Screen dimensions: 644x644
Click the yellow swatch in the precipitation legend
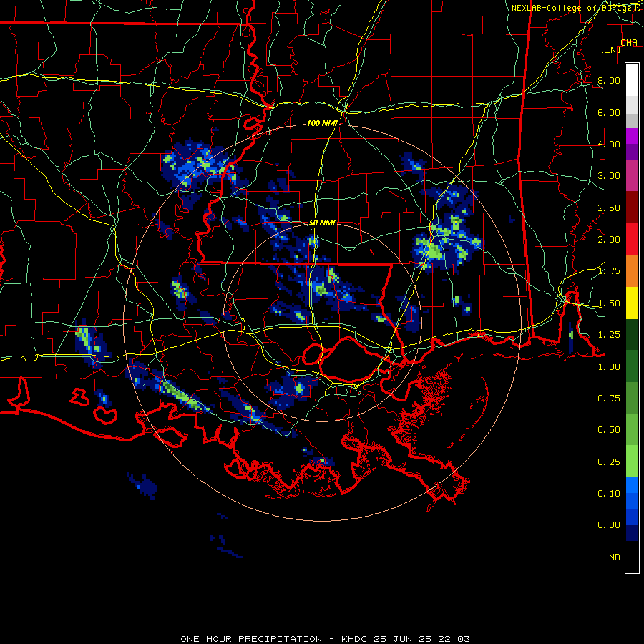coord(632,303)
